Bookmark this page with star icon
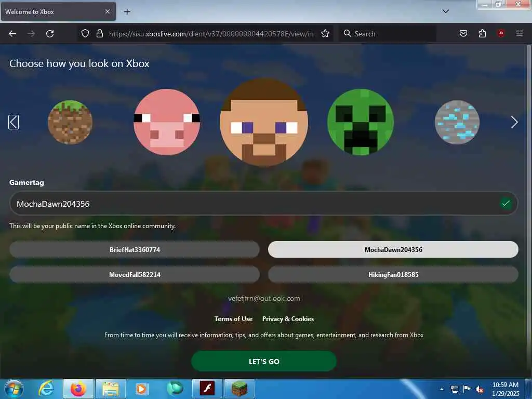The width and height of the screenshot is (532, 399). 325,33
